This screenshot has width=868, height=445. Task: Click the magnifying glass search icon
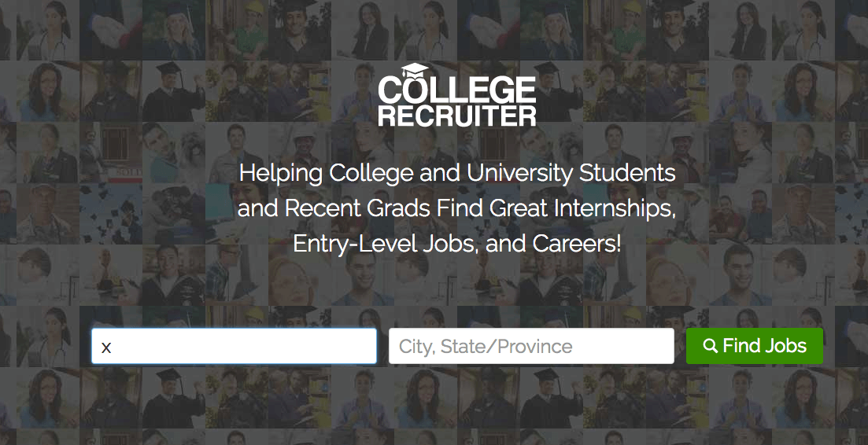click(710, 346)
